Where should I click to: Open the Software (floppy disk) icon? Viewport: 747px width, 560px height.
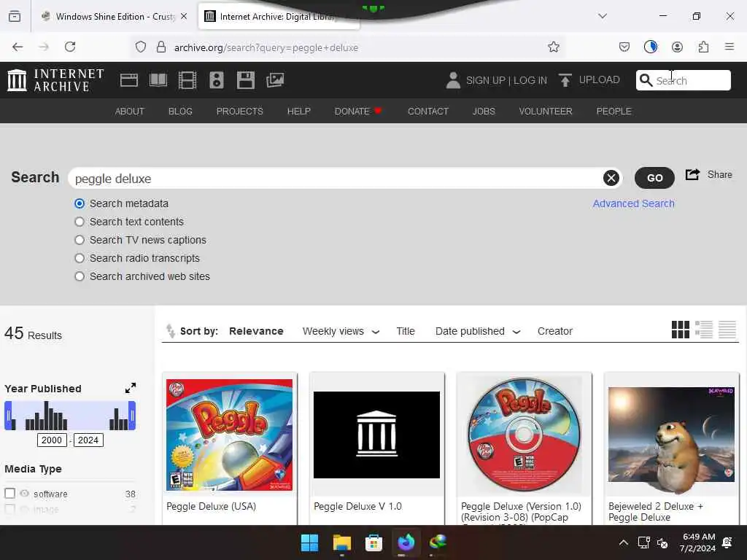[x=246, y=80]
